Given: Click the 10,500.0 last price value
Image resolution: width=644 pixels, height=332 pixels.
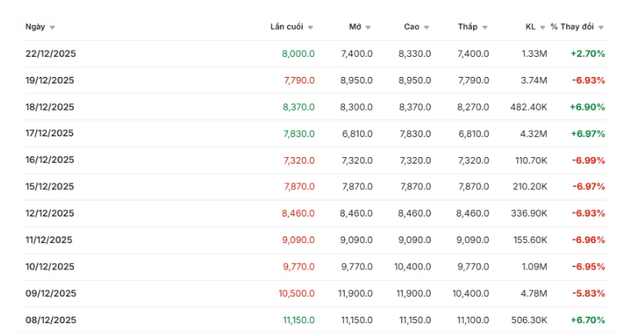Looking at the screenshot, I should tap(297, 294).
